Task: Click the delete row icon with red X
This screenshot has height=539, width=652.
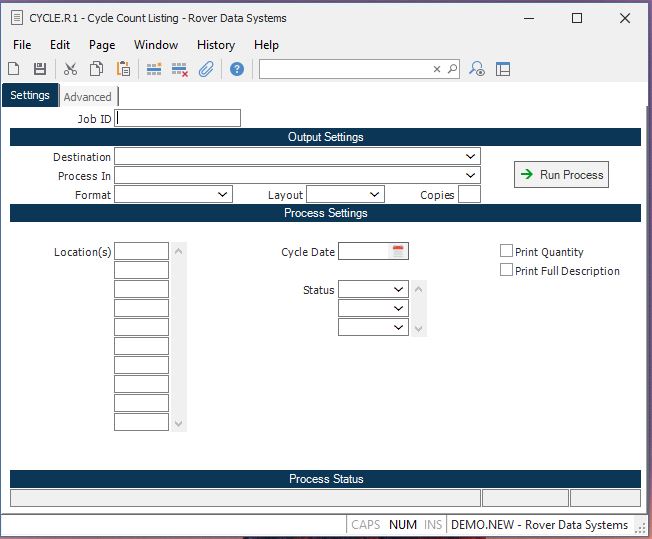Action: 180,69
